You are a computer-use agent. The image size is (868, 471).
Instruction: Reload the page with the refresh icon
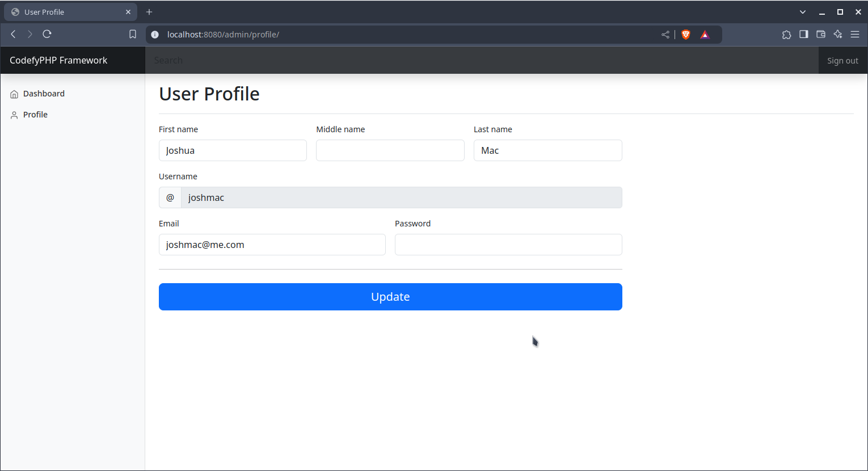click(x=47, y=34)
